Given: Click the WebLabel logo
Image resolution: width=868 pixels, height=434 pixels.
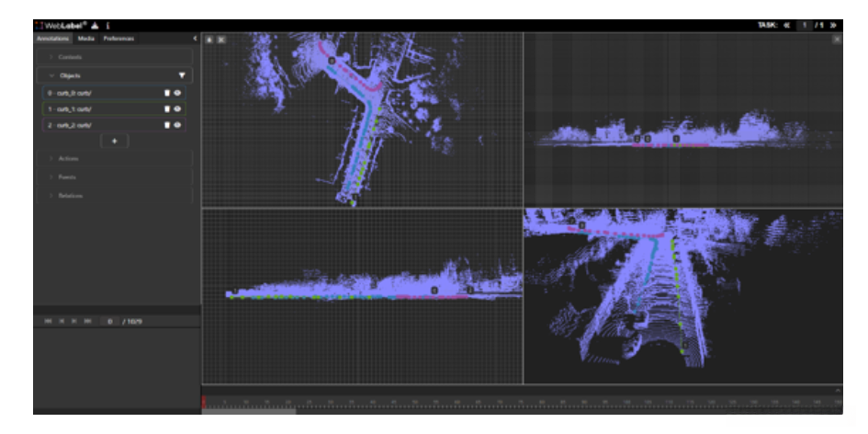Looking at the screenshot, I should pos(62,26).
